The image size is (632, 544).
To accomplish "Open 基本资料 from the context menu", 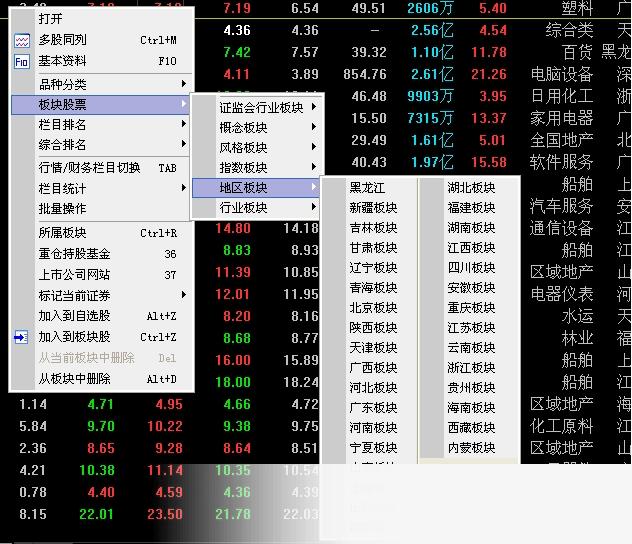I will [103, 61].
